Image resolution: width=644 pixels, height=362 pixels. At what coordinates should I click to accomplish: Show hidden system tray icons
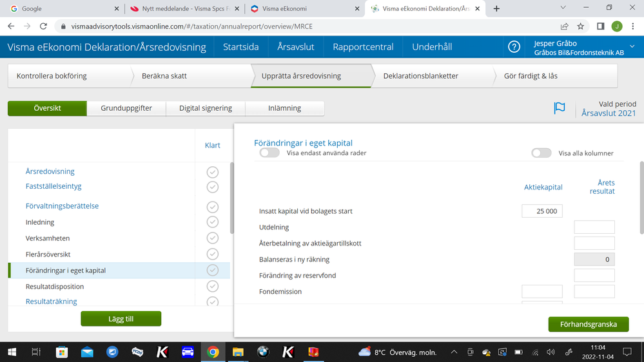[454, 352]
